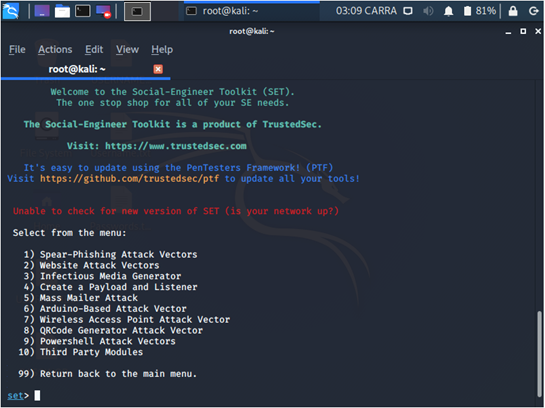The width and height of the screenshot is (545, 408).
Task: Open the display settings tray icon
Action: [x=408, y=11]
